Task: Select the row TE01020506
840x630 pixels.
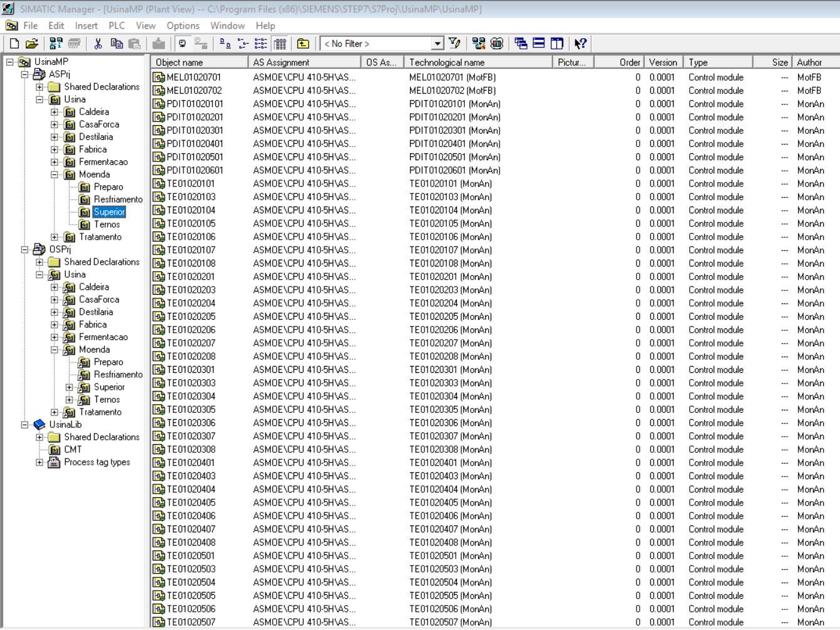Action: pos(494,609)
